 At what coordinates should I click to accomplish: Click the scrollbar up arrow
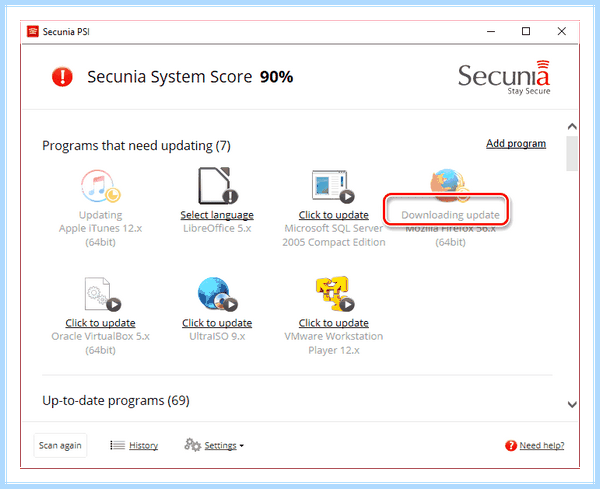point(572,126)
